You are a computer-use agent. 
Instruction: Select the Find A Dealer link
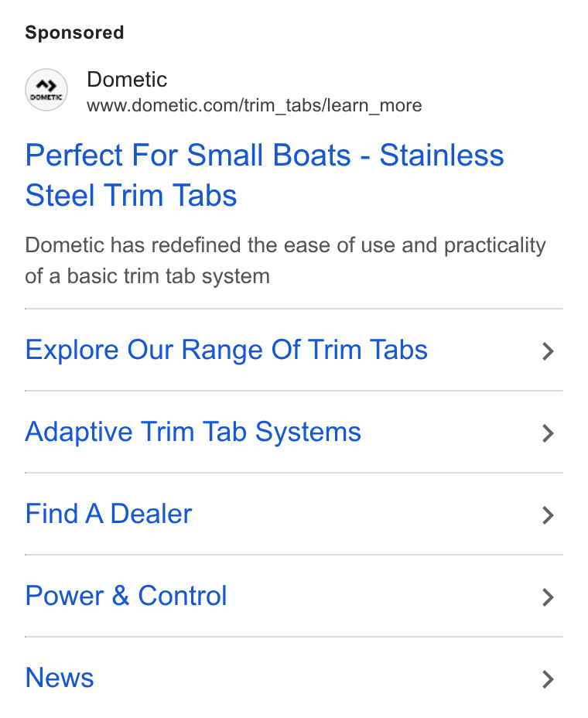click(x=108, y=514)
